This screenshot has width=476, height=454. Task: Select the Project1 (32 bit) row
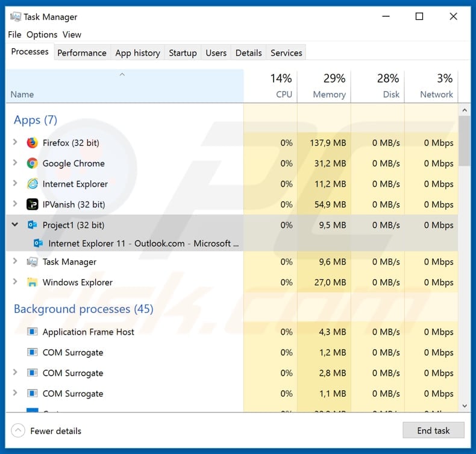click(x=232, y=225)
